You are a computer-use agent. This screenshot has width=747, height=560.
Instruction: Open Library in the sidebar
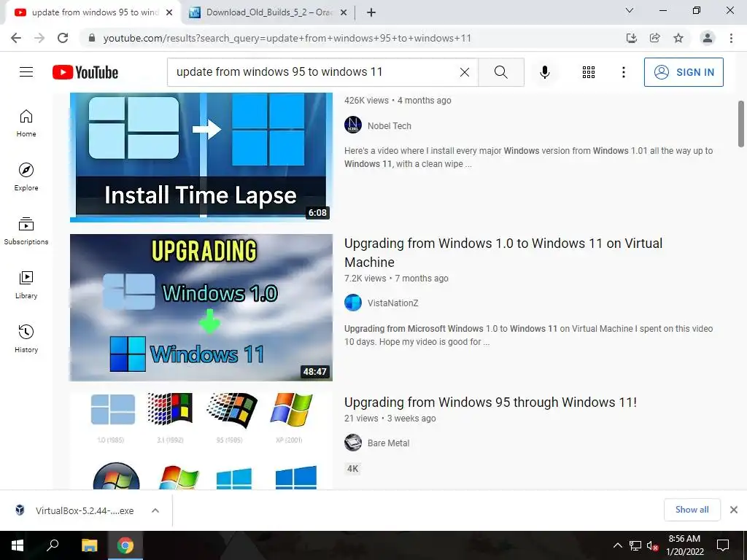click(26, 285)
